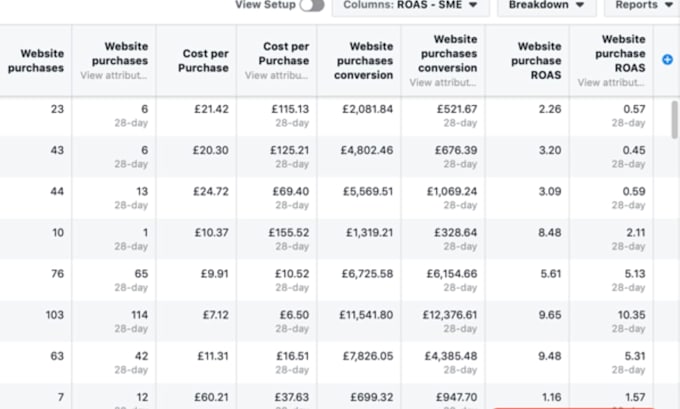The image size is (680, 409).
Task: Sort by first Website purchases column header
Action: tap(36, 61)
